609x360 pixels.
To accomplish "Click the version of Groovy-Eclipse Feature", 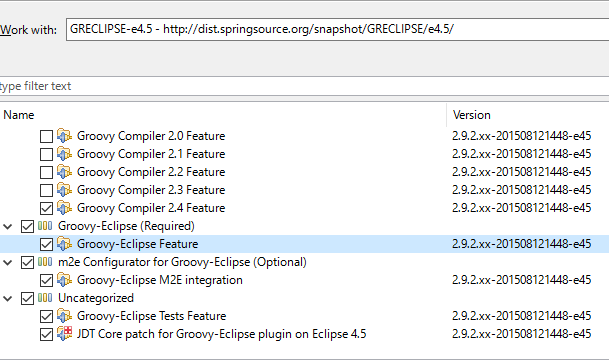I will [522, 244].
